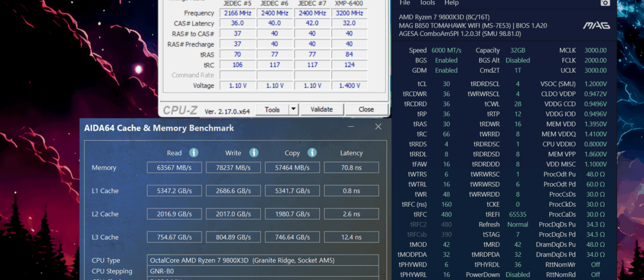Viewport: 644px width, 280px height.
Task: Select the L3 Cache Read value 754.67 GB/s
Action: [x=174, y=237]
